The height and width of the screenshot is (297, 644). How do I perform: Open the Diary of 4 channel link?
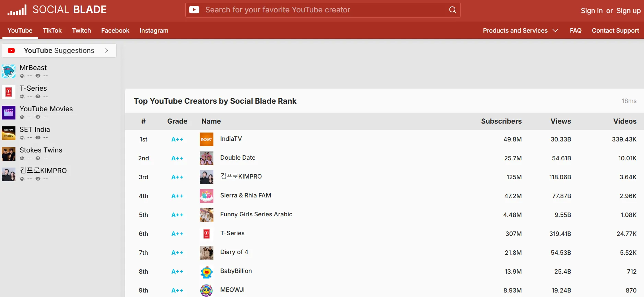click(234, 252)
